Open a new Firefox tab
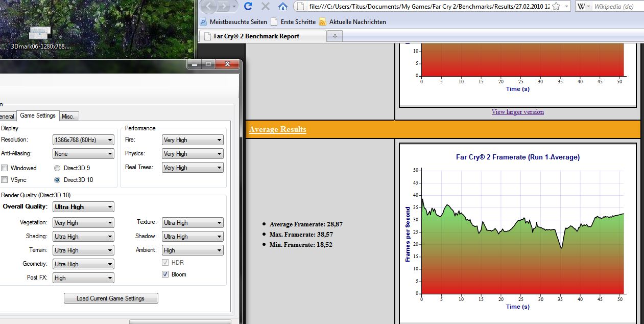This screenshot has width=644, height=324. (335, 36)
